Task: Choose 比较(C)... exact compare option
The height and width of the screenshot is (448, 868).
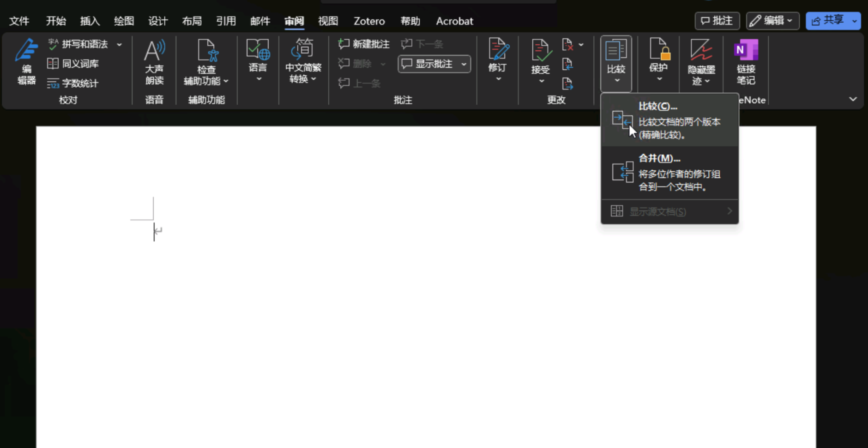Action: 669,120
